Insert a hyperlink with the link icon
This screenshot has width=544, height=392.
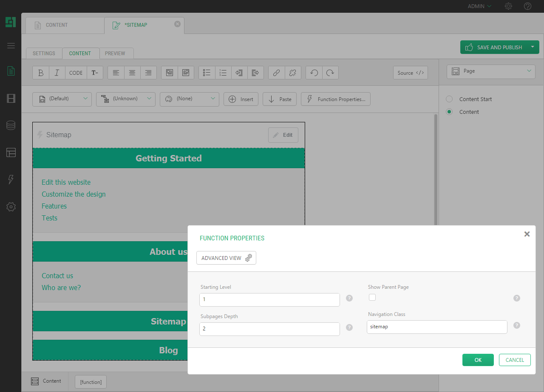click(x=276, y=73)
